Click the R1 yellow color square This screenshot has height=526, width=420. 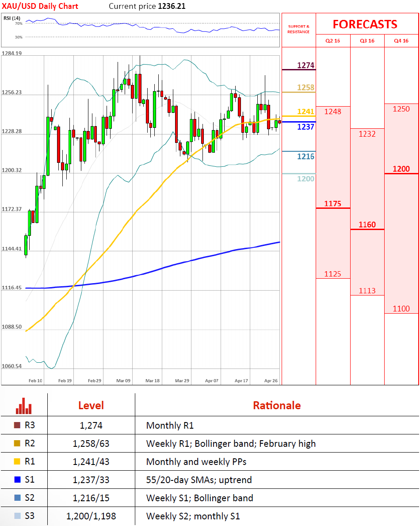(17, 461)
